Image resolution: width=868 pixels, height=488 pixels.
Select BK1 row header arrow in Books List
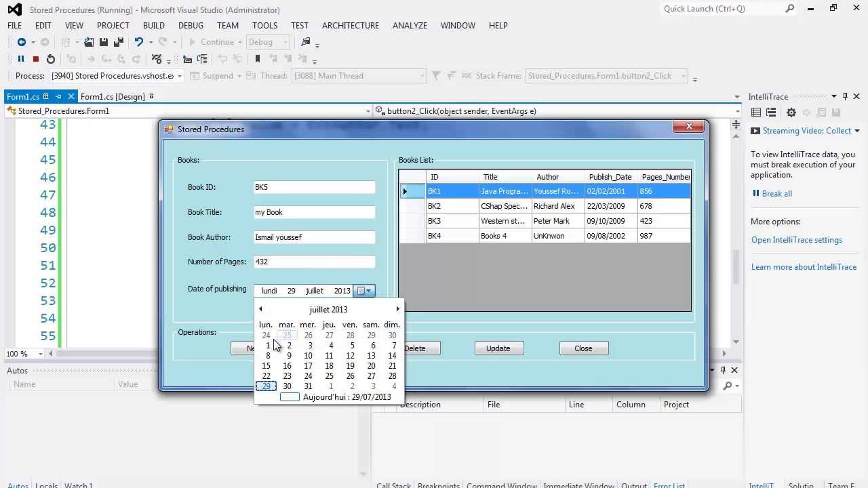412,191
